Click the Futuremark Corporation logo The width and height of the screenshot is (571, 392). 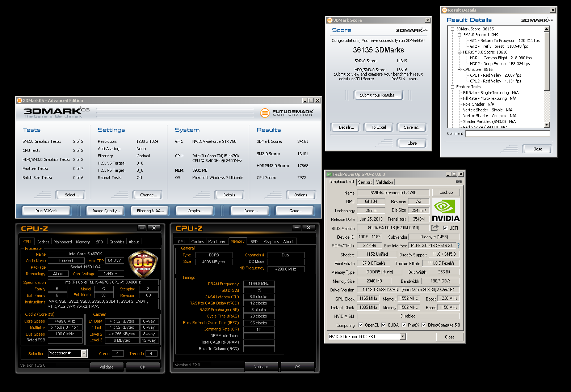(287, 113)
